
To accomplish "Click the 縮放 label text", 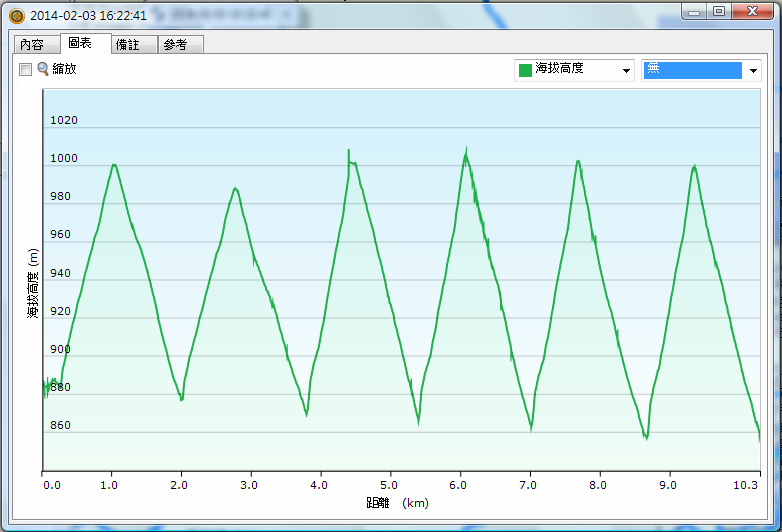I will click(x=64, y=69).
